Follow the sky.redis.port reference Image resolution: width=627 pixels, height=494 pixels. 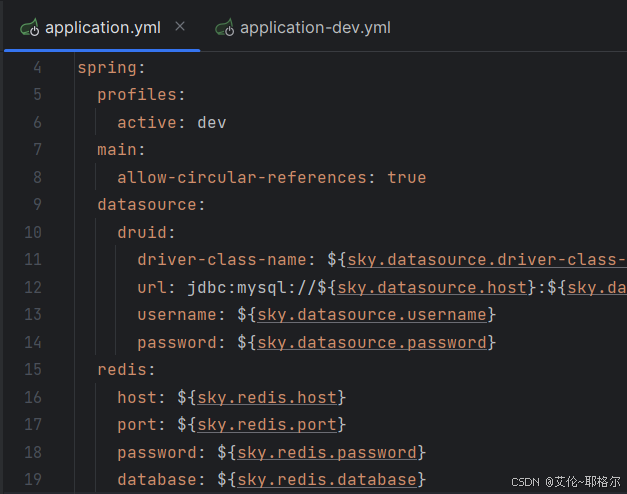(x=267, y=425)
